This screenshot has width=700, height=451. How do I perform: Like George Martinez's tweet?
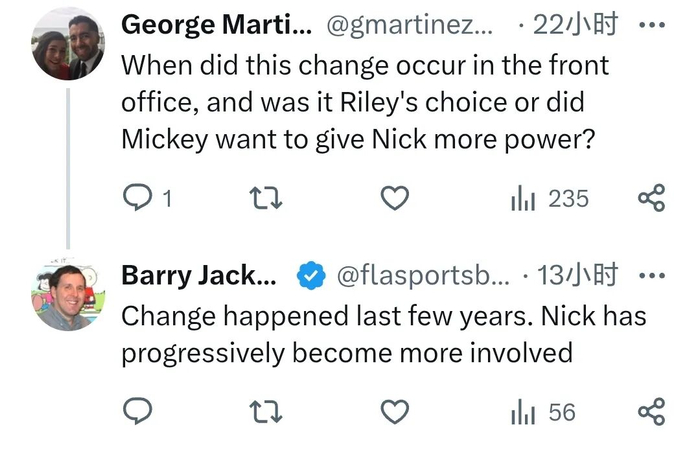(396, 199)
